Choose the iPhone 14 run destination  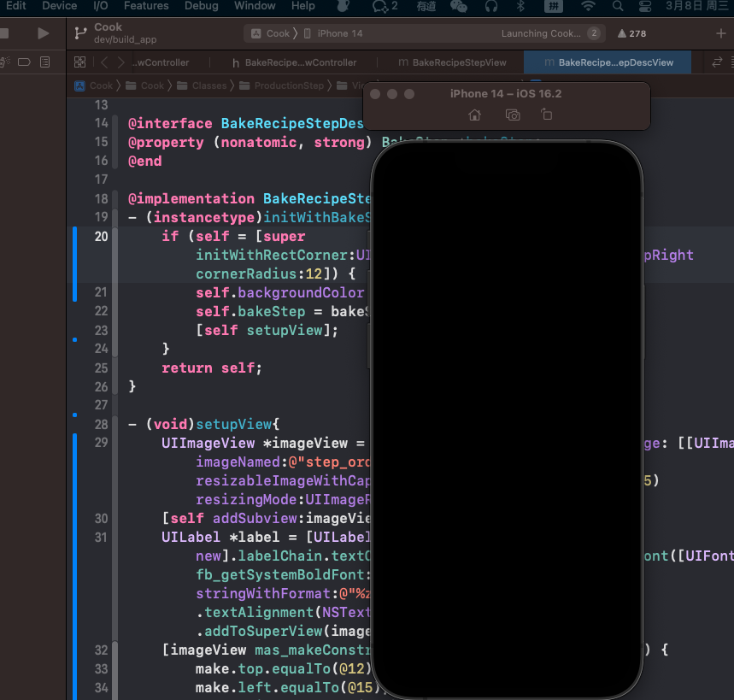(339, 33)
